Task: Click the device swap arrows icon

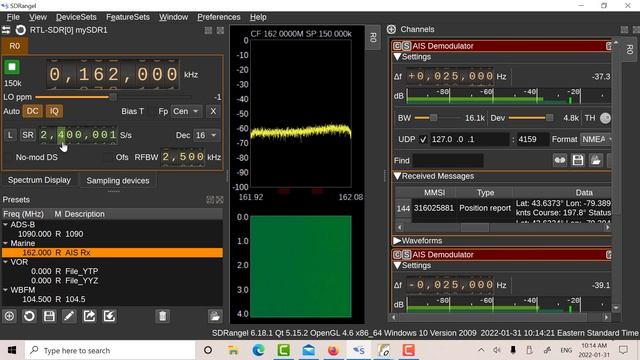Action: click(x=6, y=30)
